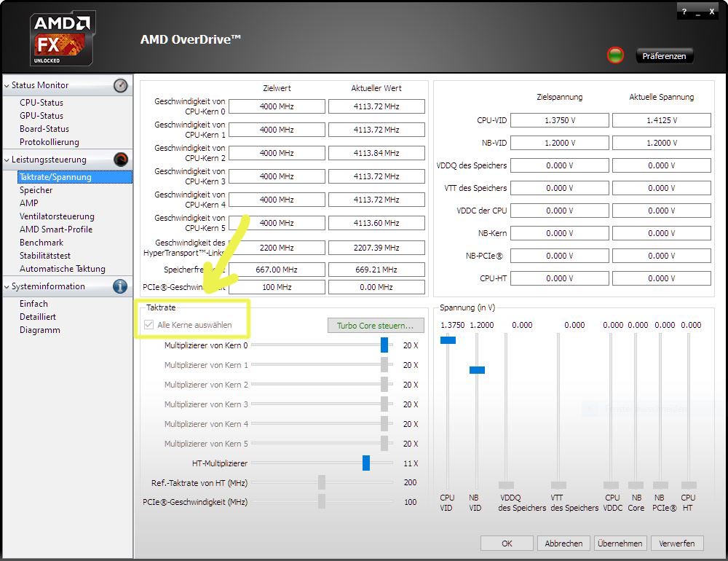Click the AMD FX Unlocked logo
This screenshot has height=561, width=728.
coord(62,39)
